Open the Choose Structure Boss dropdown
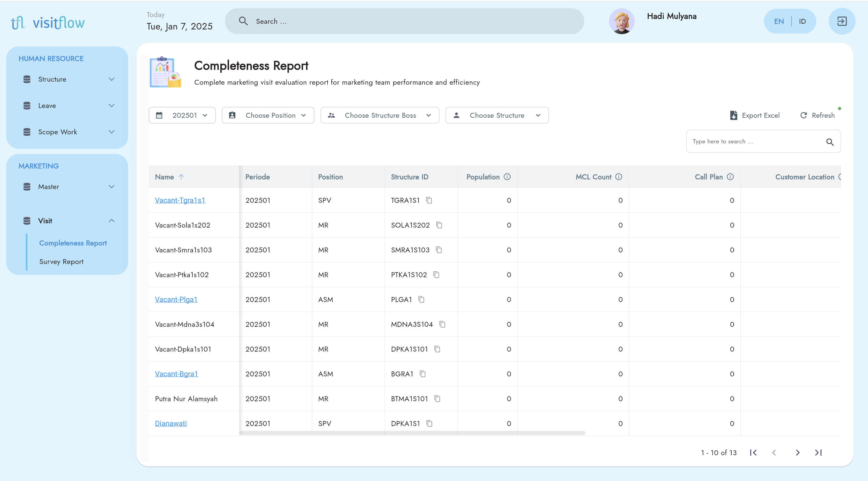This screenshot has height=481, width=868. [x=380, y=115]
